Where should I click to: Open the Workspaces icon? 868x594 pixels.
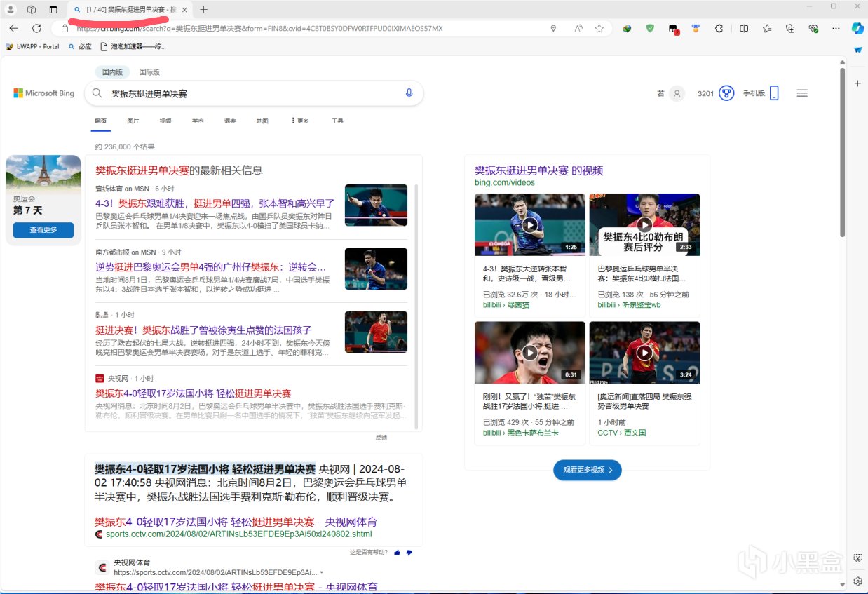(32, 9)
